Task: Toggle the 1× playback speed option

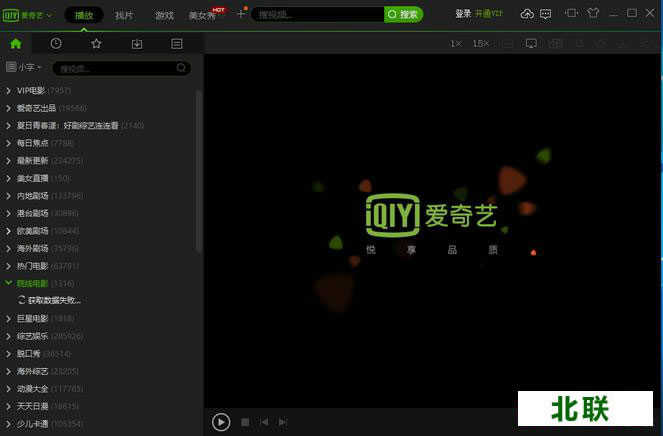Action: [x=455, y=43]
